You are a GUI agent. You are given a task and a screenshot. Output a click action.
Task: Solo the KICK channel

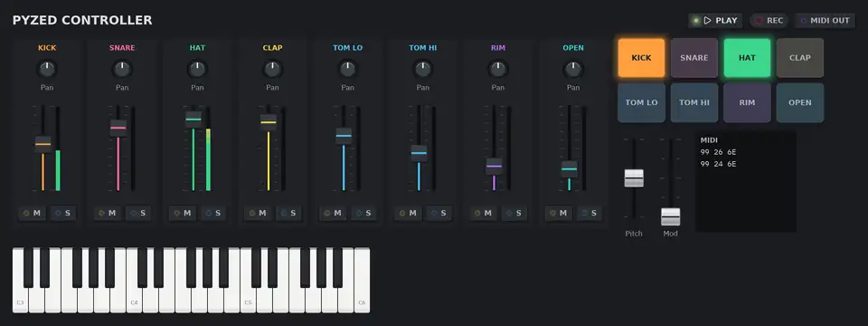coord(63,213)
